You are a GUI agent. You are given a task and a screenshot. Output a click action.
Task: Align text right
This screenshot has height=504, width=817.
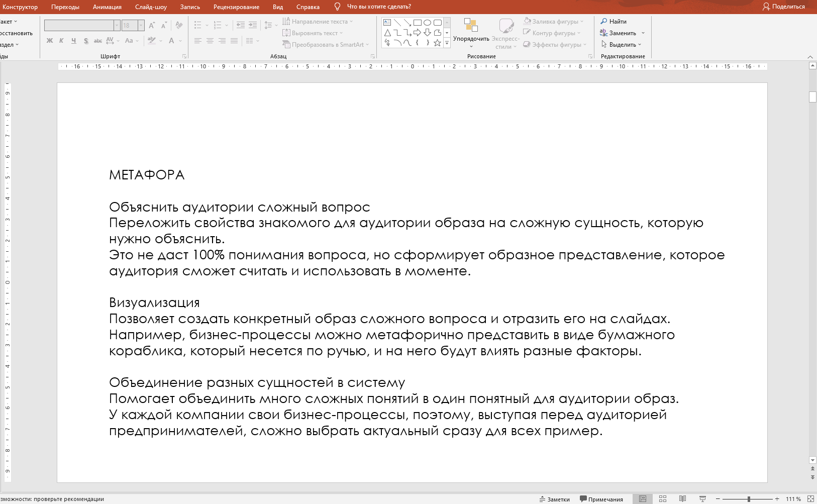coord(222,41)
